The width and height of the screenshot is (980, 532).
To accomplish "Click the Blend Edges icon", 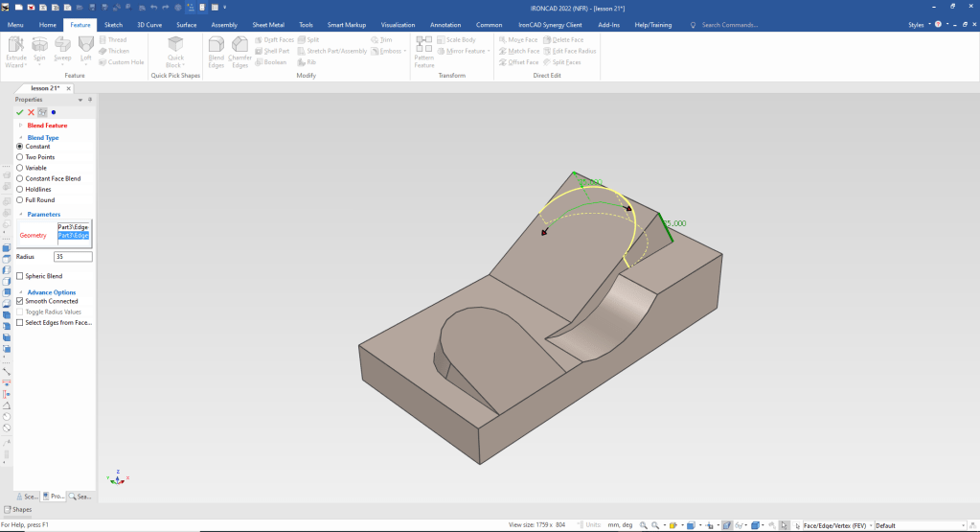I will [x=217, y=44].
